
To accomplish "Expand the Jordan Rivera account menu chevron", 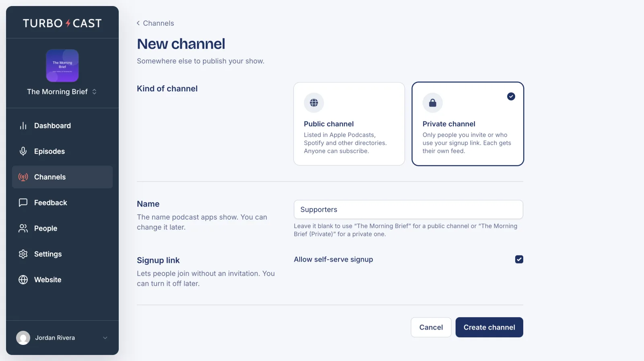I will [x=105, y=338].
